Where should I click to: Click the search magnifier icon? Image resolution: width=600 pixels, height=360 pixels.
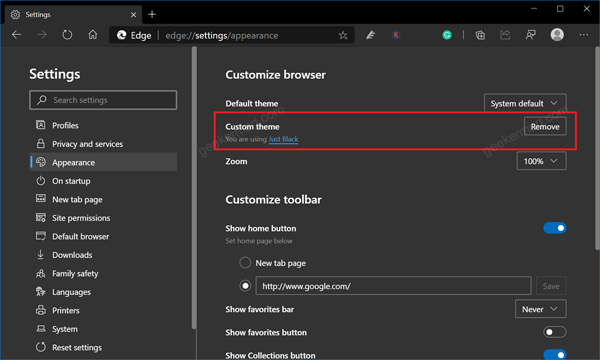(42, 100)
